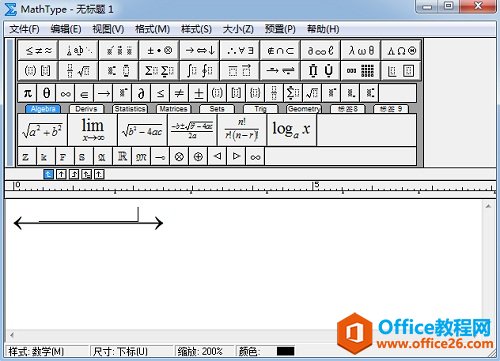Open the 格式(M) menu
The height and width of the screenshot is (361, 500).
click(x=152, y=29)
